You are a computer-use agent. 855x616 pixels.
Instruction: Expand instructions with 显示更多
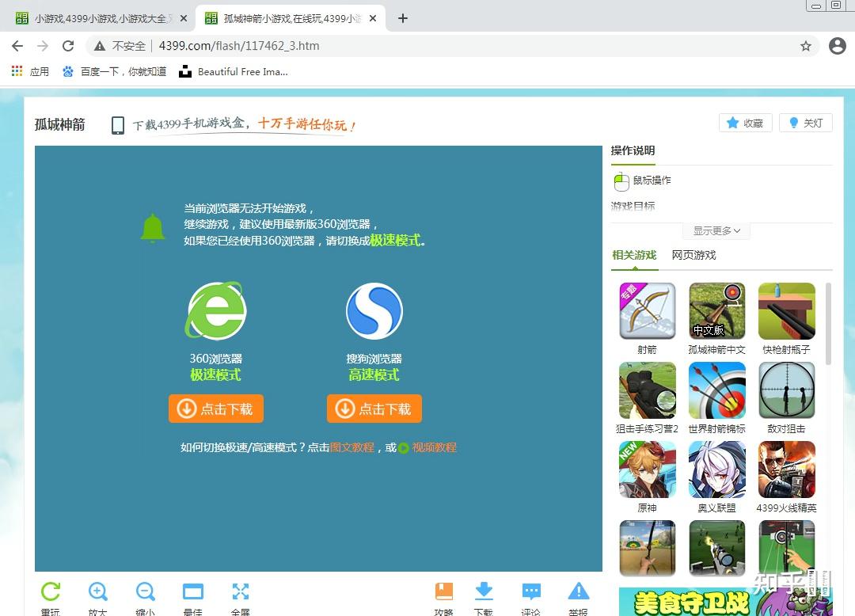(x=716, y=230)
